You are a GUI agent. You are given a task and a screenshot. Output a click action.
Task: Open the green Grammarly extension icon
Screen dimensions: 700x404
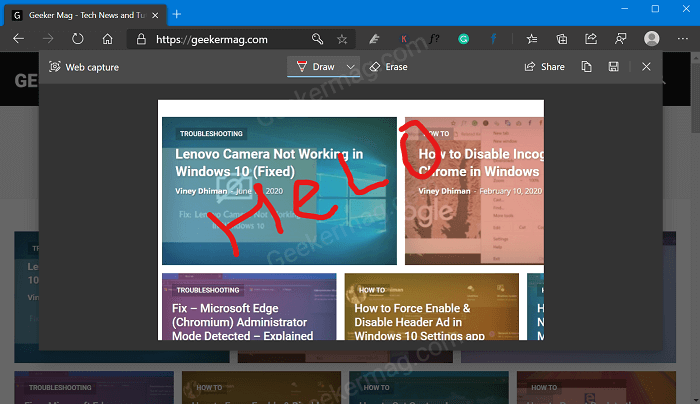tap(463, 39)
